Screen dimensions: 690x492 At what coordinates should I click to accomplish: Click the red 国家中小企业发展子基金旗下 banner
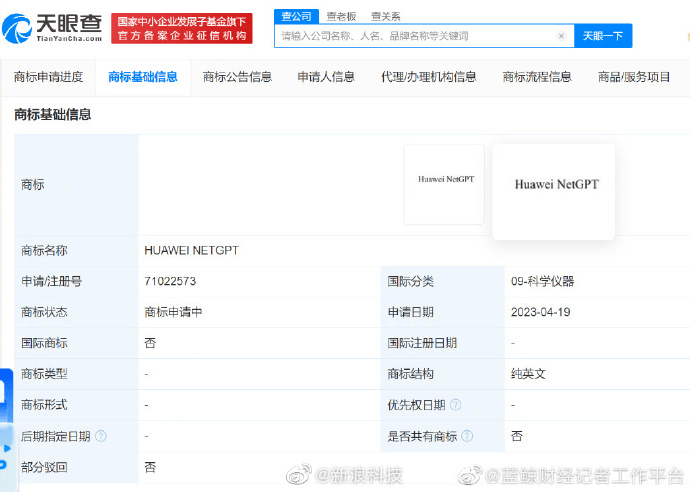pos(182,29)
